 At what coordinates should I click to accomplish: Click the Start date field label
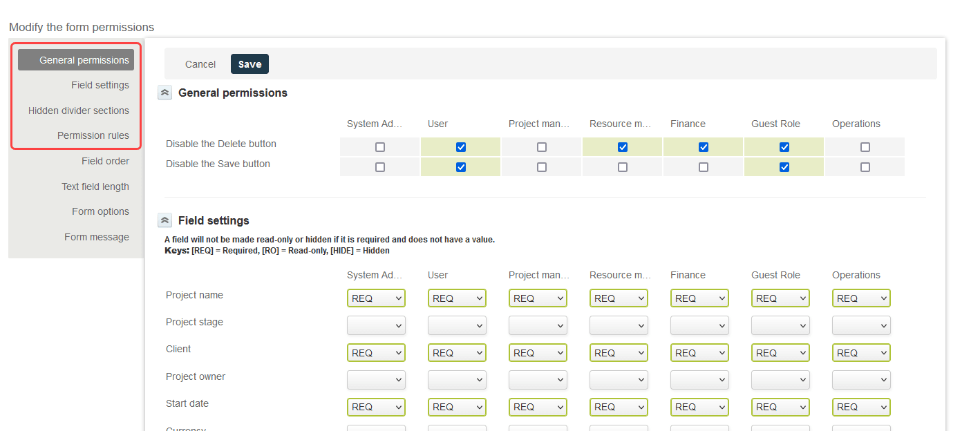(x=187, y=403)
